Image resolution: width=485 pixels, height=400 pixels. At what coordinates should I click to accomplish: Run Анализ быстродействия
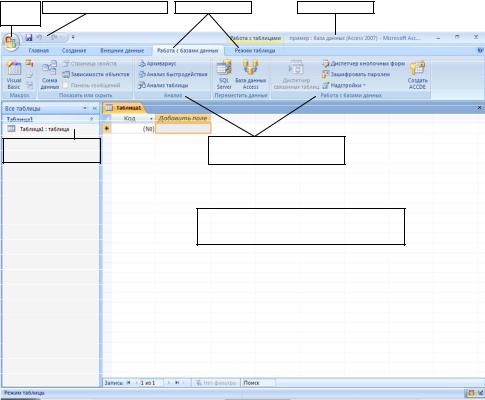click(173, 74)
